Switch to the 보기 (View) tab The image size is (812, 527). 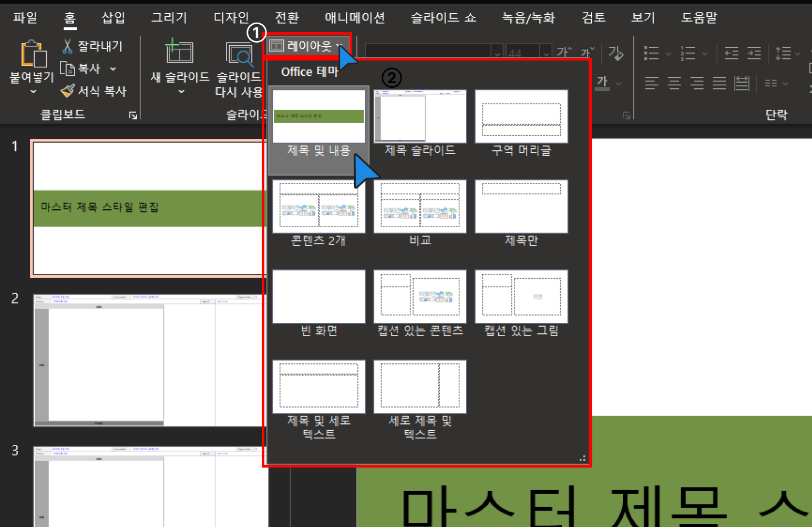coord(643,18)
